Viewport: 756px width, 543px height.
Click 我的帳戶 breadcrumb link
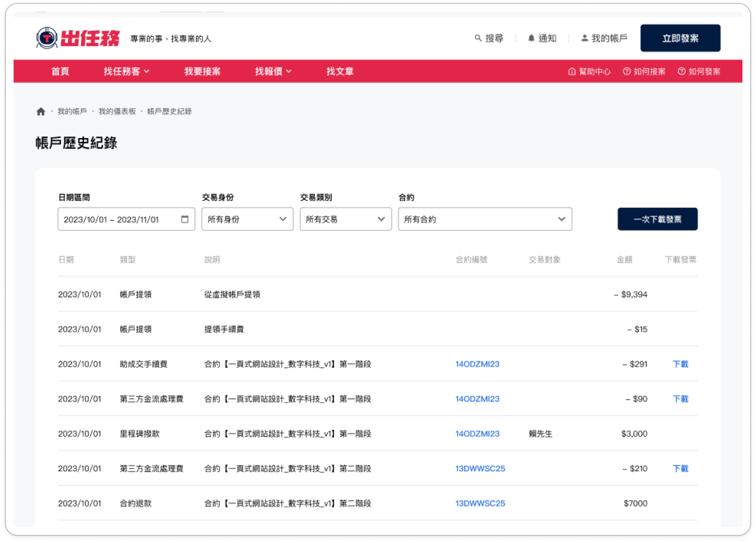72,111
